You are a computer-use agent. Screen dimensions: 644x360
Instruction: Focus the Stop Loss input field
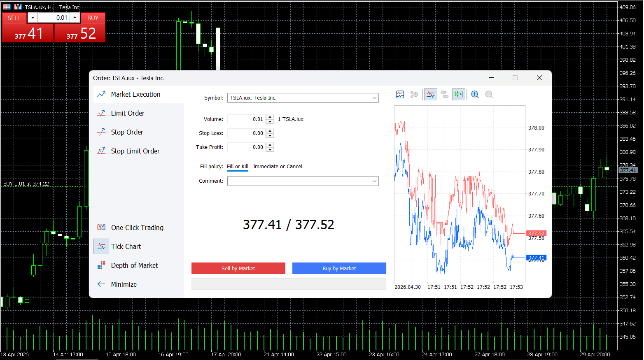[x=247, y=133]
